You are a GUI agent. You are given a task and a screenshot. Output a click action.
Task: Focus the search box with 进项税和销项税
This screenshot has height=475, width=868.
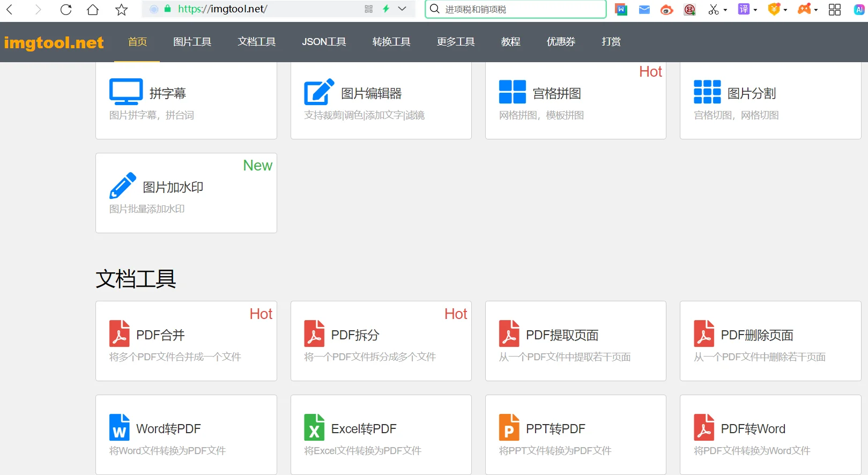click(x=516, y=9)
